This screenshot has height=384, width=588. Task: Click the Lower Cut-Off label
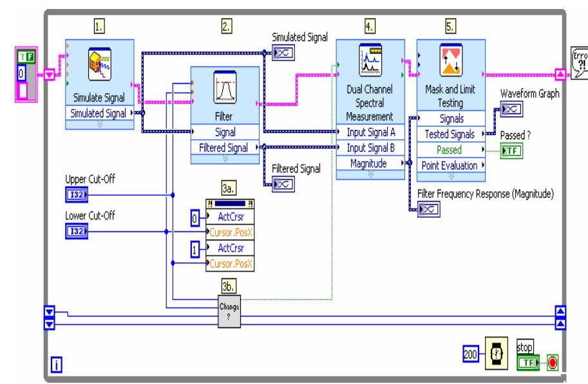pyautogui.click(x=90, y=215)
